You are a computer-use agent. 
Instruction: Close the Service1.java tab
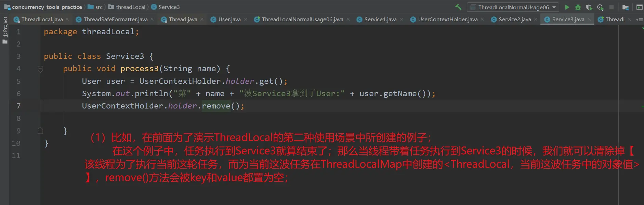click(402, 20)
